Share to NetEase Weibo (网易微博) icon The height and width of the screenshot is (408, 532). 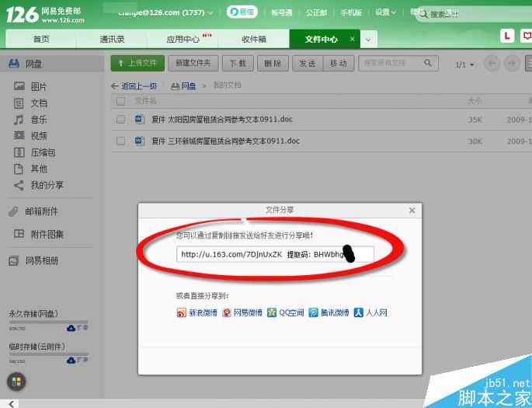coord(226,312)
